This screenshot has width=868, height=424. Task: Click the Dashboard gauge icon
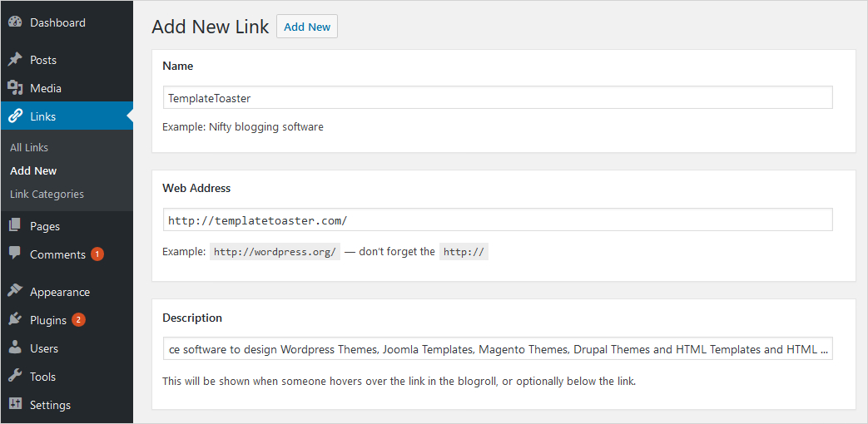[15, 22]
